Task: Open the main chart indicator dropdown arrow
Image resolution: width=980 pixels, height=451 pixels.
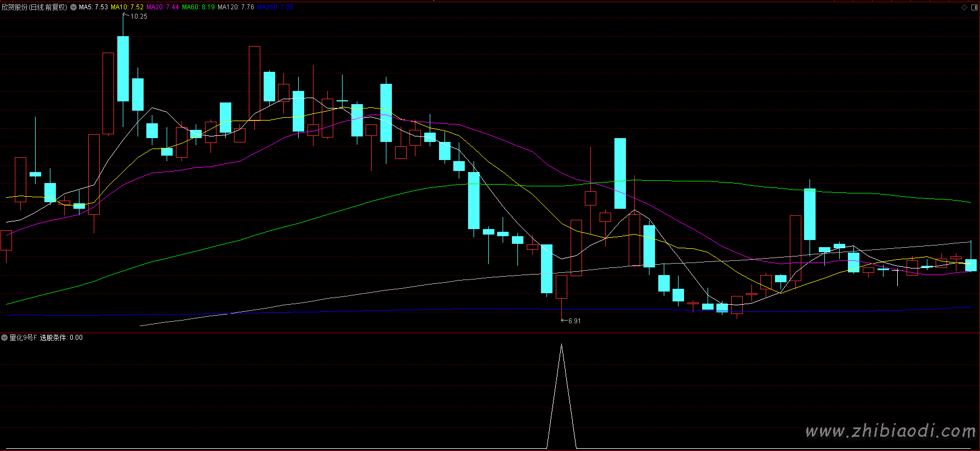Action: [73, 7]
